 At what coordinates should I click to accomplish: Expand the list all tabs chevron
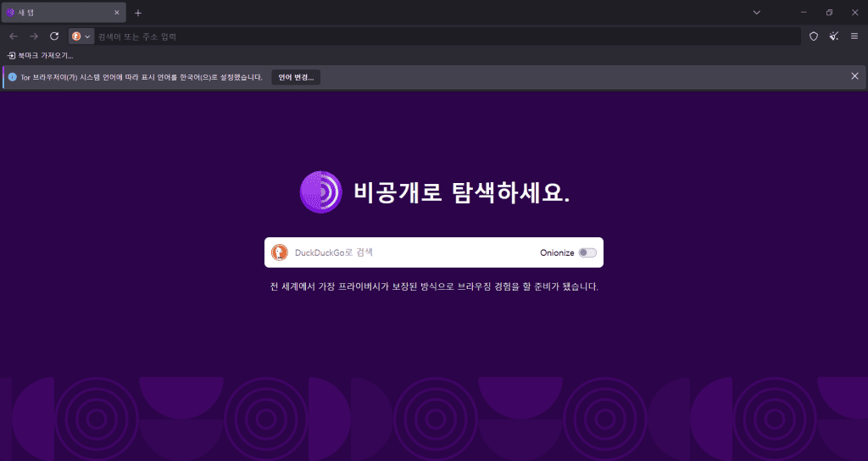coord(757,13)
